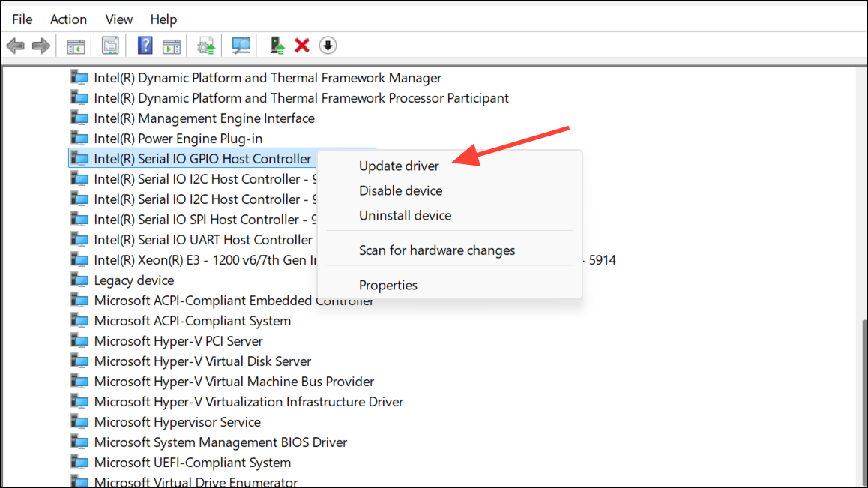
Task: Select Intel(R) Dynamic Platform and Thermal Framework Manager
Action: click(x=268, y=78)
